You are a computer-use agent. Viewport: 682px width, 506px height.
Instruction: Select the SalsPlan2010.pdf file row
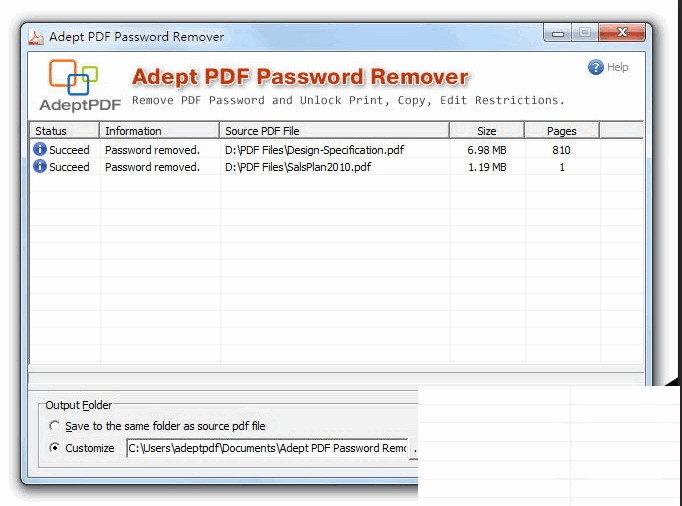point(337,167)
